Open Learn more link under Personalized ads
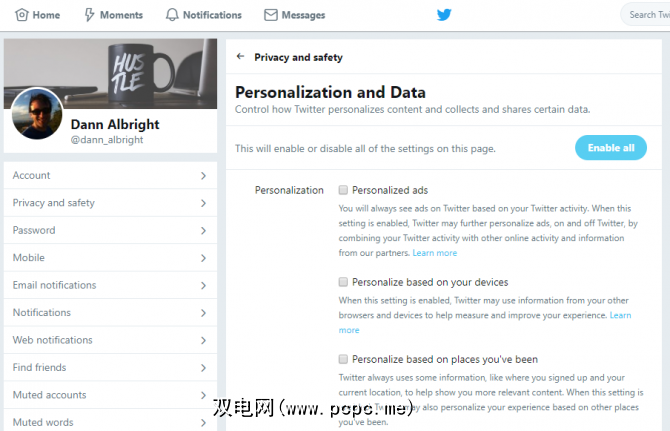The height and width of the screenshot is (431, 670). tap(435, 253)
